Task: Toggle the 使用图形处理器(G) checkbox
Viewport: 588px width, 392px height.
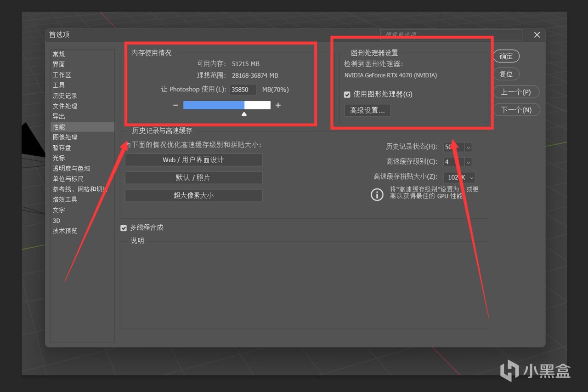Action: click(347, 95)
